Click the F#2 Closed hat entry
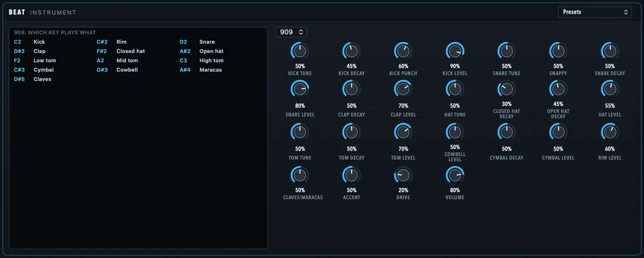Screen dimensions: 644x258 [121, 51]
